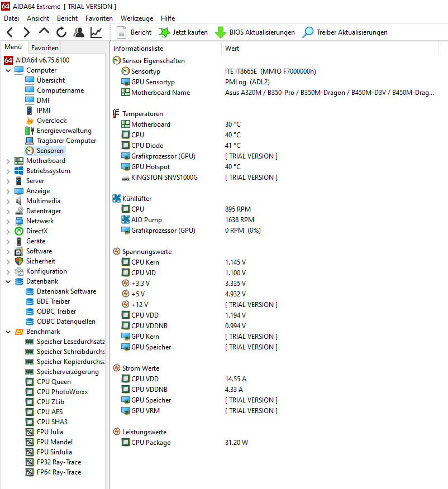Expand the Motherboard tree node
Screen dimensions: 448x489
coord(8,161)
